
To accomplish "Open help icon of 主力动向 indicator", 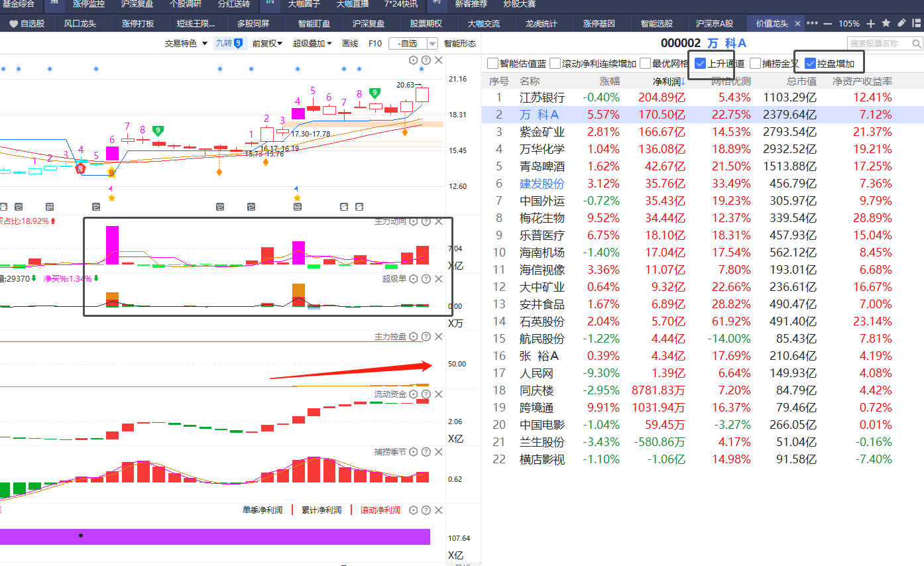I will pos(426,221).
